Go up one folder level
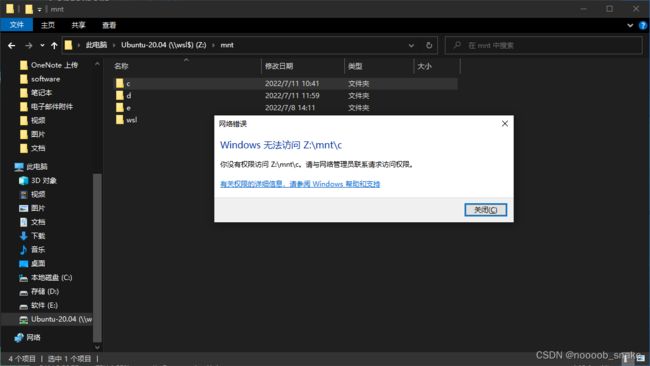This screenshot has height=366, width=650. (x=54, y=45)
